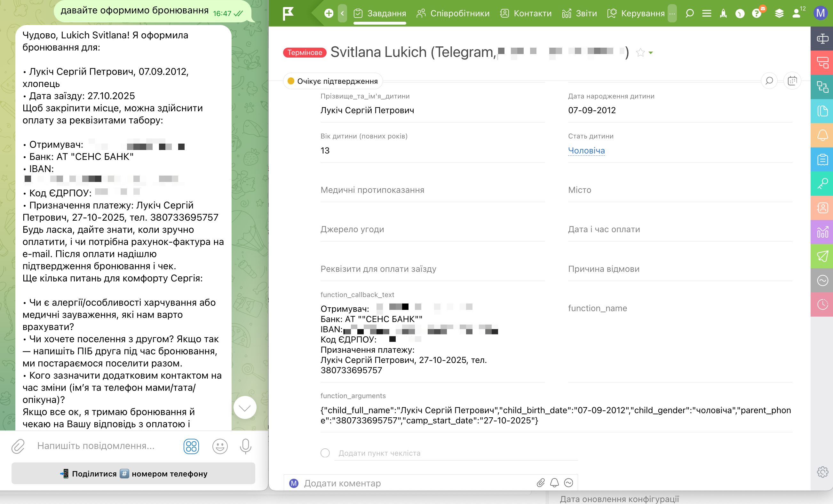Image resolution: width=833 pixels, height=504 pixels.
Task: Click the Telegram emoji smiley icon
Action: point(220,446)
